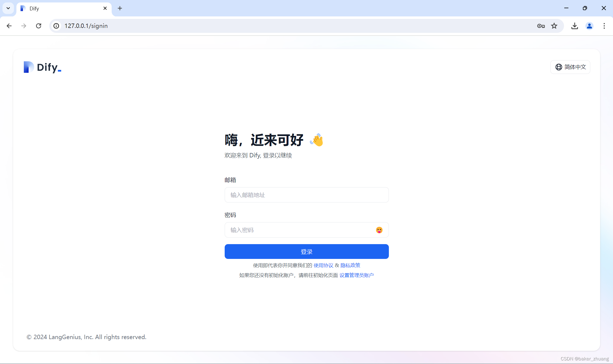
Task: Select the Dify browser tab
Action: point(60,8)
